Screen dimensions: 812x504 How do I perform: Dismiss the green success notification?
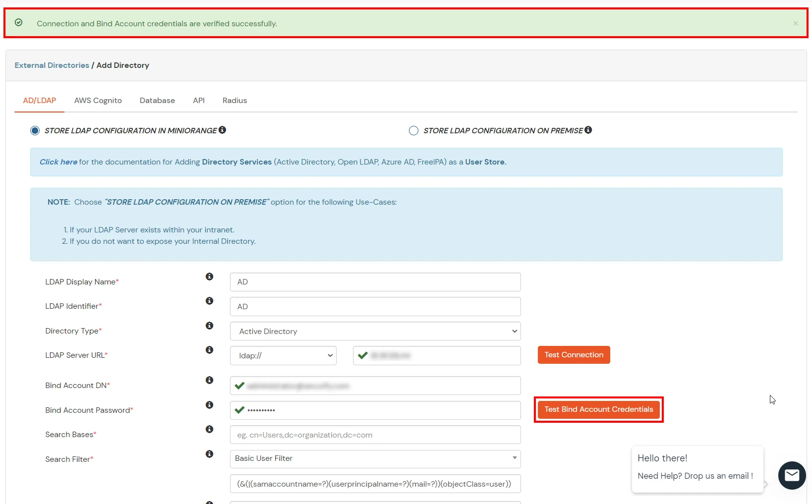click(x=795, y=23)
